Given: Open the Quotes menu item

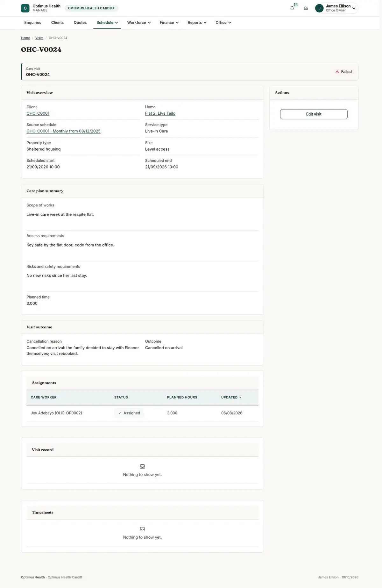Looking at the screenshot, I should coord(80,23).
